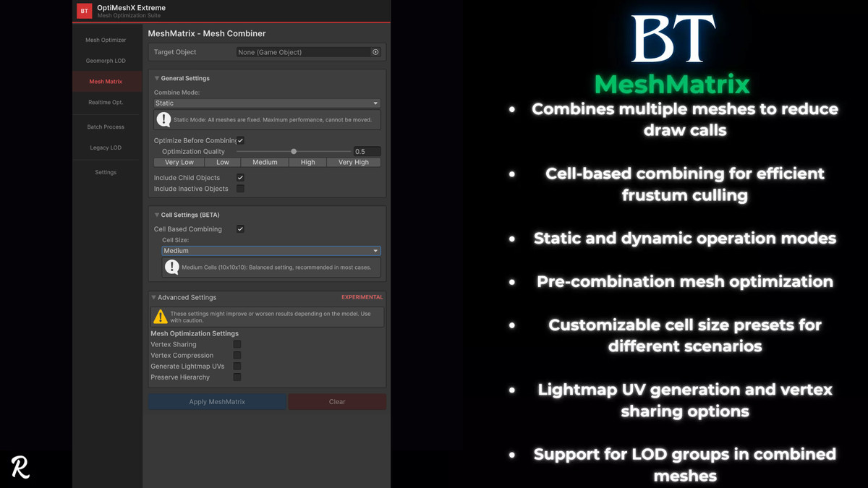Open the Target Object picker circle icon
This screenshot has height=488, width=868.
click(375, 52)
